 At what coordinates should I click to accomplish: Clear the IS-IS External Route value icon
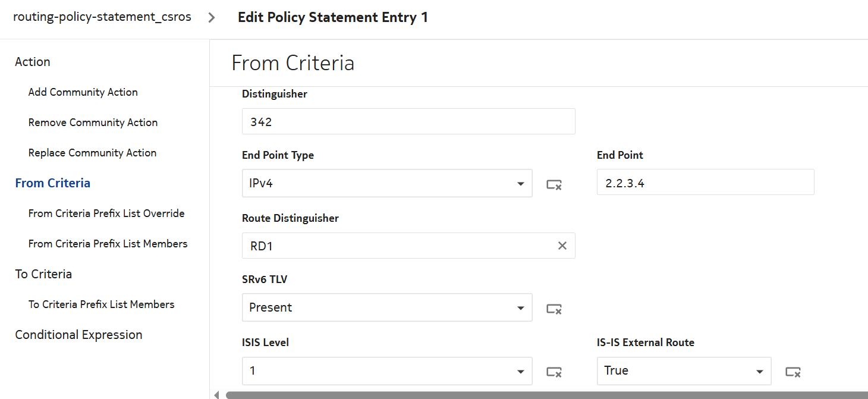tap(793, 372)
